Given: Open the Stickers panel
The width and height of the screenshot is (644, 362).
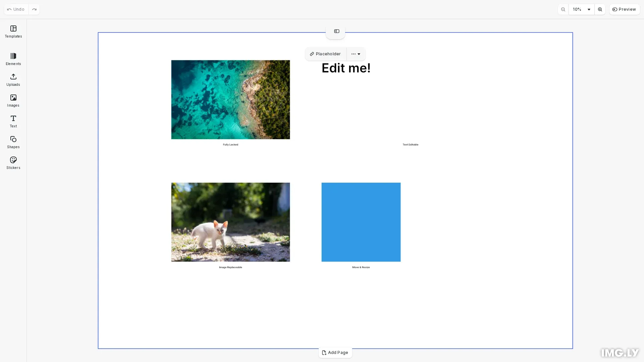Looking at the screenshot, I should click(x=13, y=163).
